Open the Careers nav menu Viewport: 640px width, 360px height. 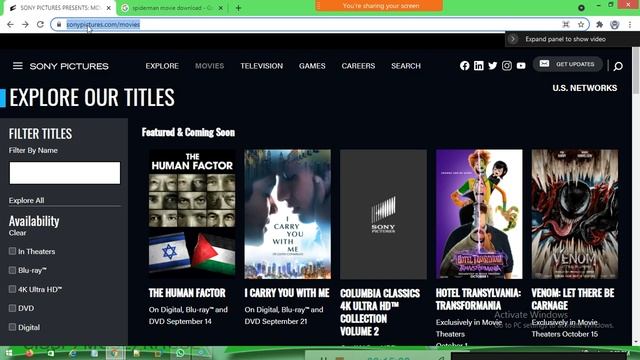pos(358,66)
